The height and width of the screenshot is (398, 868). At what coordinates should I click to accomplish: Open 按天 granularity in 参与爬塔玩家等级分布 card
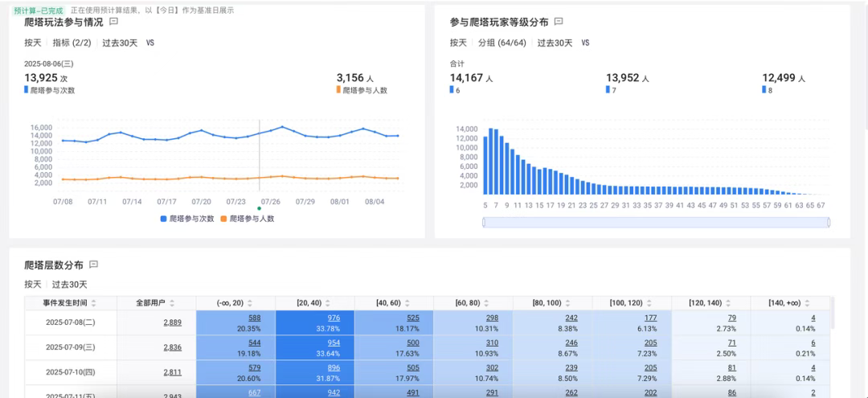[458, 43]
